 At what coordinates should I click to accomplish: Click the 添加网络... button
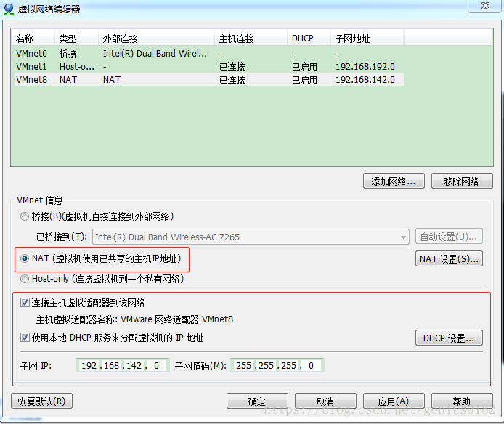point(394,182)
